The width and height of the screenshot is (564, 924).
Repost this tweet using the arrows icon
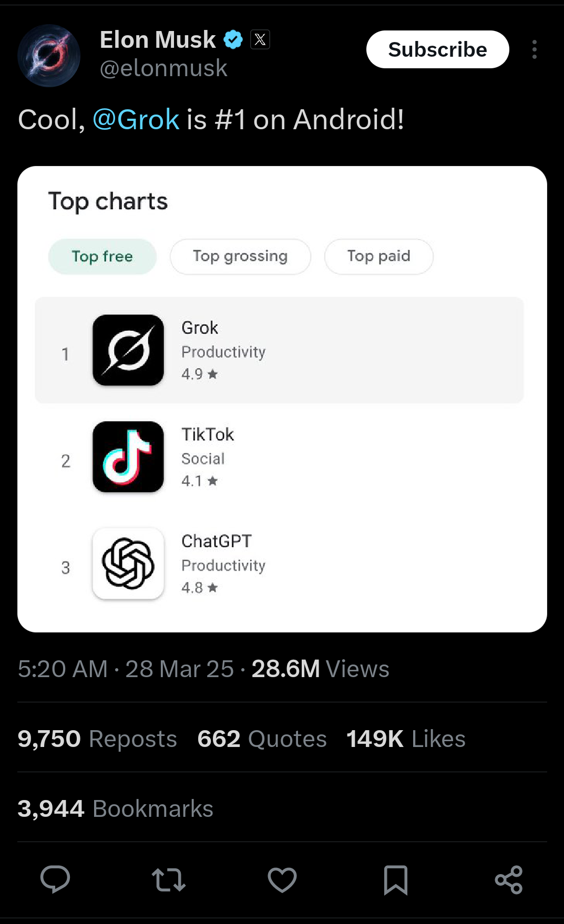point(169,880)
